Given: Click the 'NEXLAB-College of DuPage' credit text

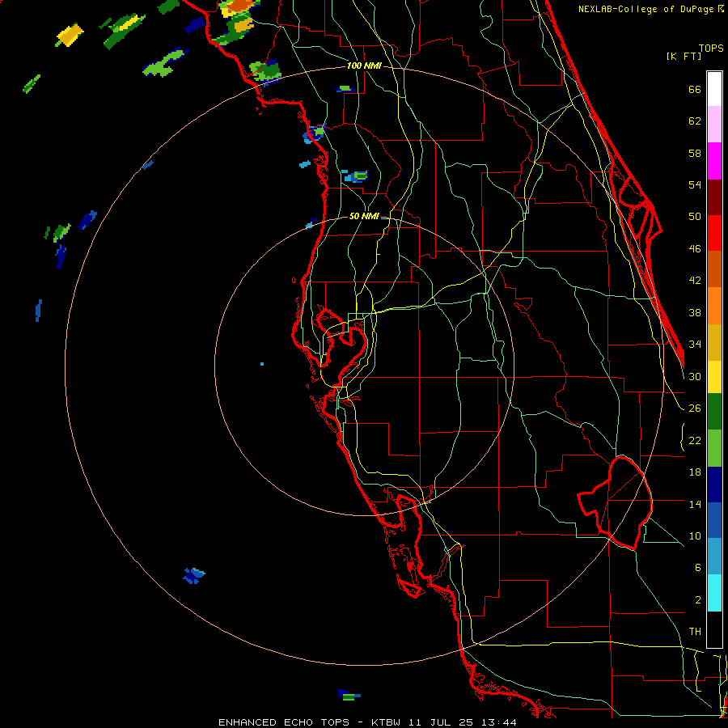Looking at the screenshot, I should (x=645, y=9).
